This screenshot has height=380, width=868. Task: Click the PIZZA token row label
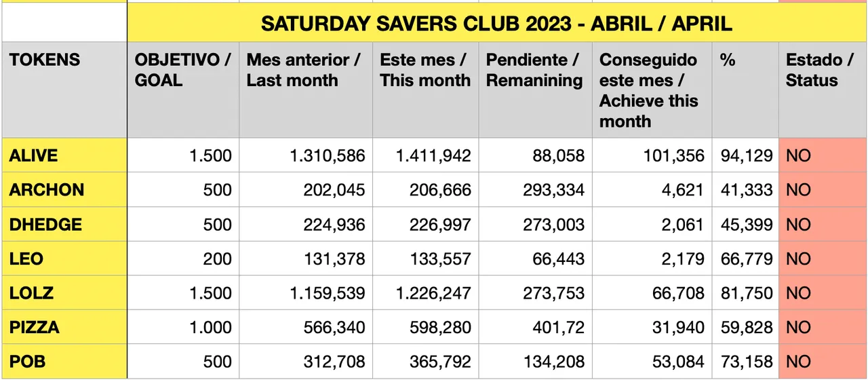coord(64,328)
